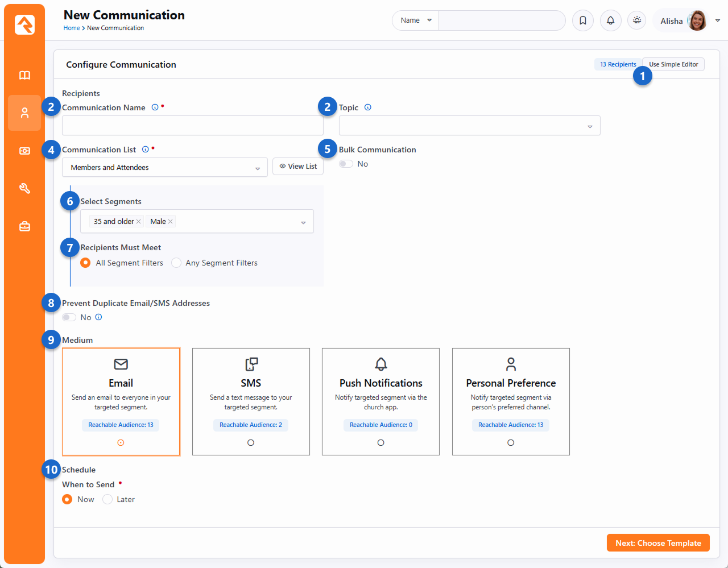Image resolution: width=728 pixels, height=568 pixels.
Task: Open the person icon in the sidebar
Action: 24,113
